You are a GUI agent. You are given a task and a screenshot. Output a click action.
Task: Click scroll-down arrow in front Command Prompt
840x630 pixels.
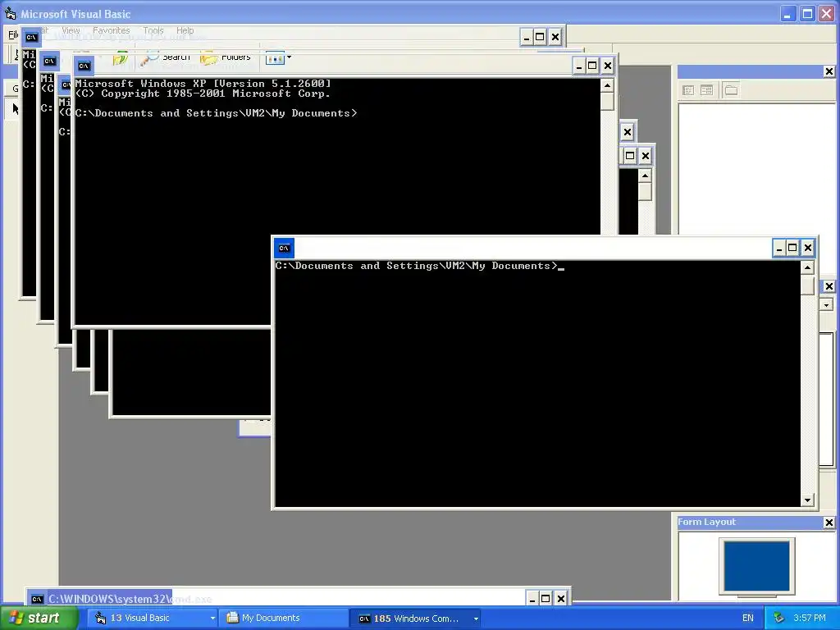pos(808,500)
